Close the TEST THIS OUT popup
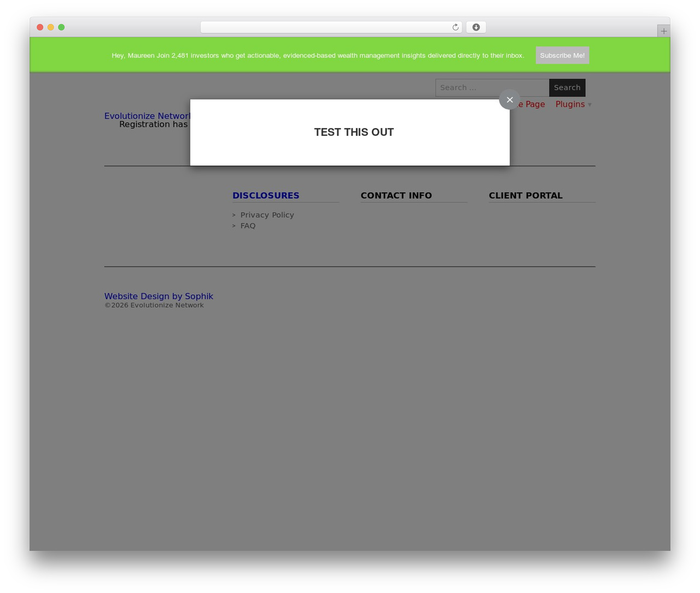Screen dimensions: 700x593 tap(509, 100)
